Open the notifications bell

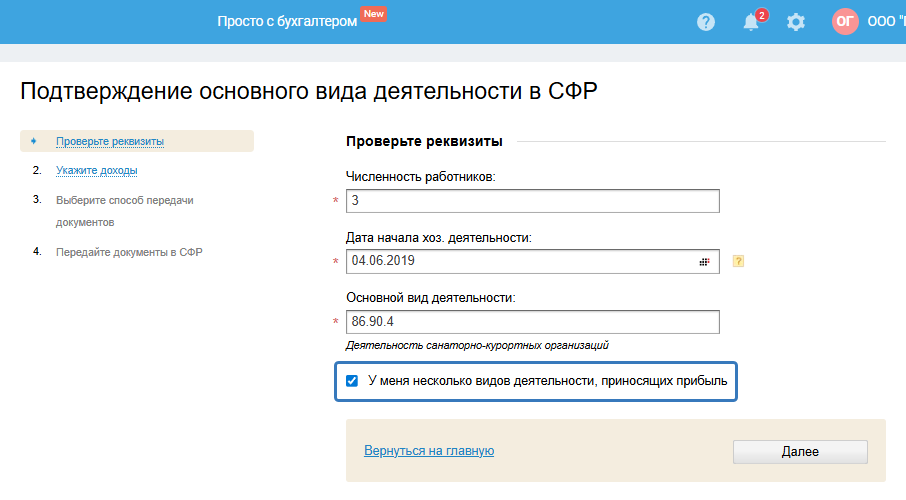[x=751, y=22]
